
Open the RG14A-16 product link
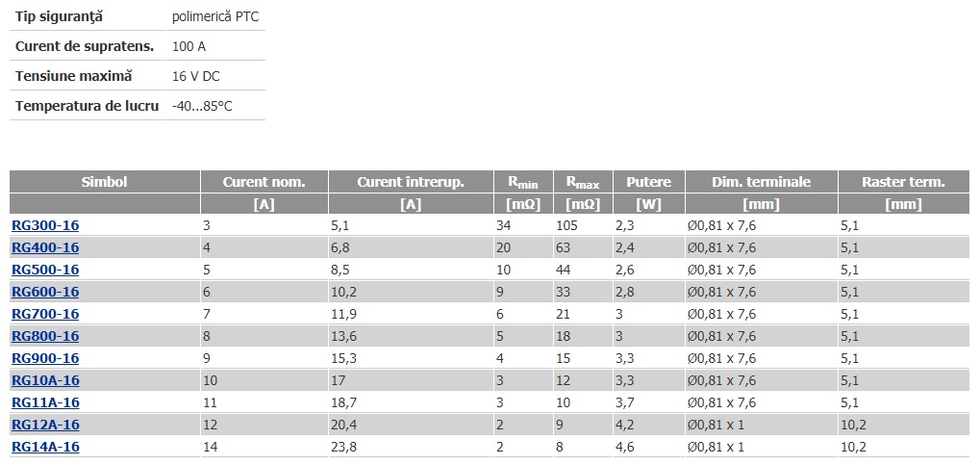point(45,447)
